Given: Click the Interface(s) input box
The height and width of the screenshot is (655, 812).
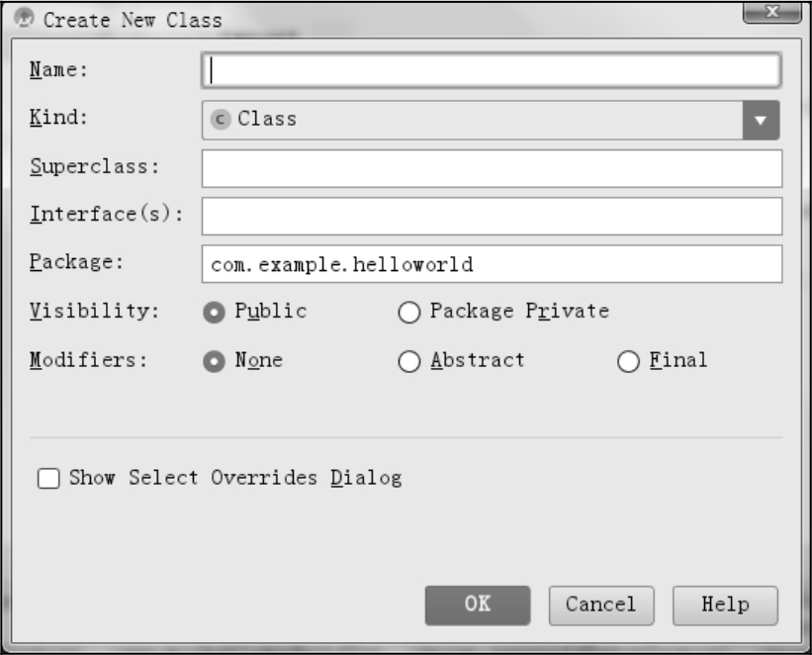Looking at the screenshot, I should coord(492,216).
